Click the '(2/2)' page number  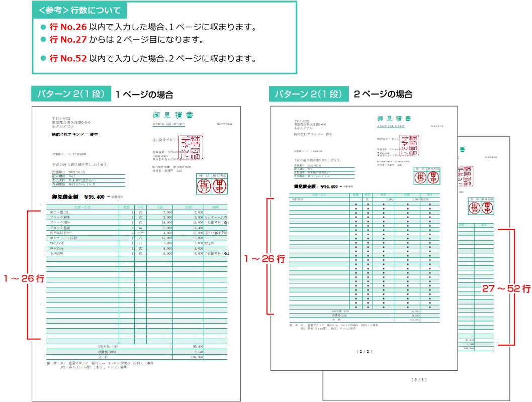(x=364, y=351)
